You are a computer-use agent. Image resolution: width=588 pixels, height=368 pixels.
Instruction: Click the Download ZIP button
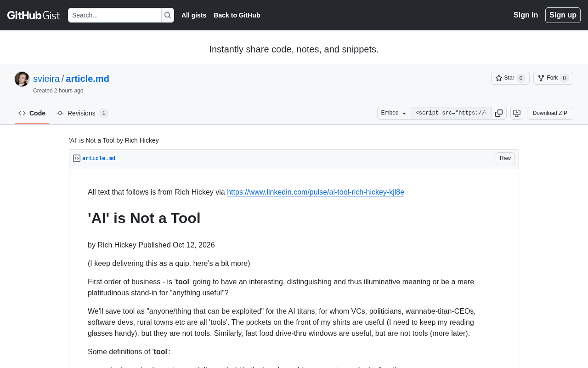pos(550,113)
